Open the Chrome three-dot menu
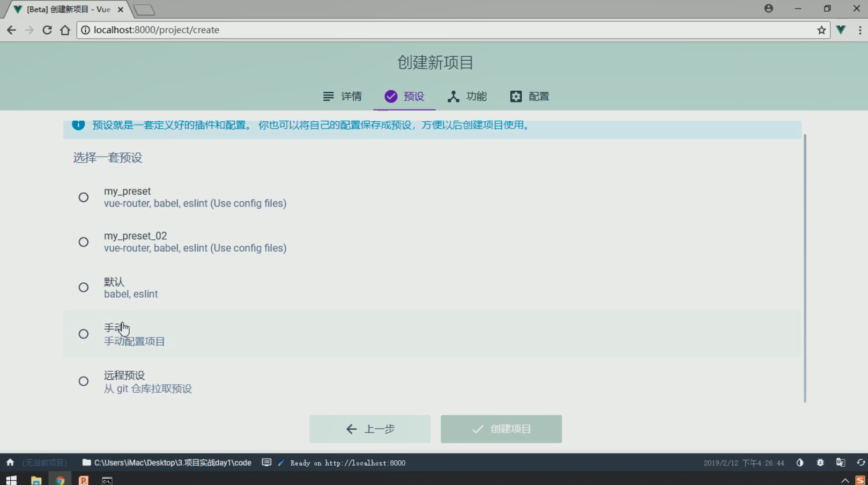 click(860, 30)
